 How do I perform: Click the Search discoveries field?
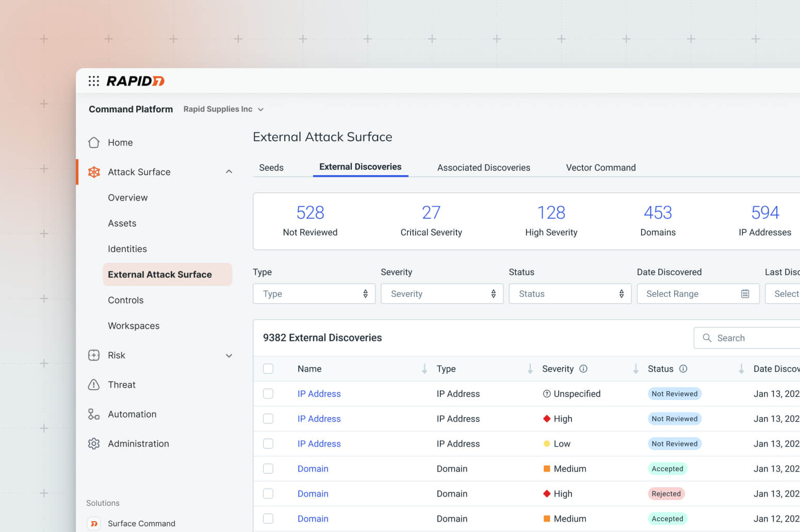coord(748,338)
